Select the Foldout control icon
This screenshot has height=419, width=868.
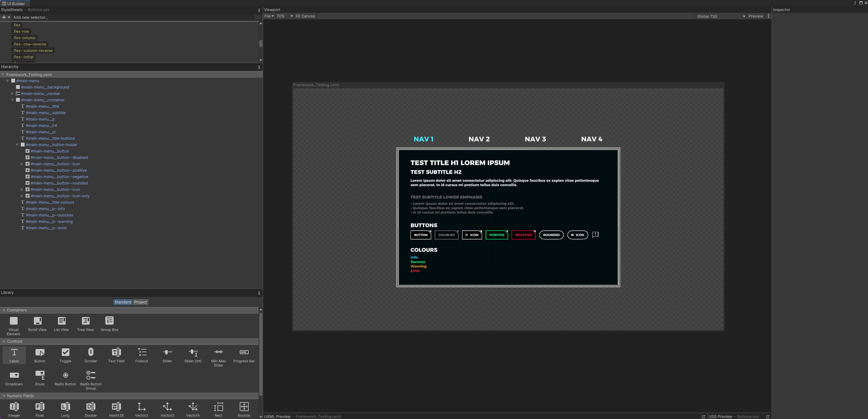pyautogui.click(x=141, y=352)
